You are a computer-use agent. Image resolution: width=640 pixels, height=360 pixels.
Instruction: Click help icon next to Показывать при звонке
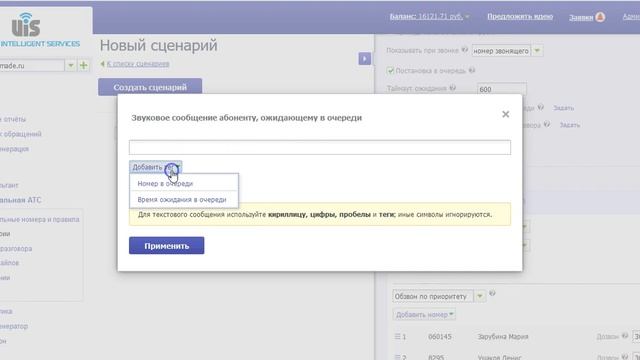click(464, 50)
